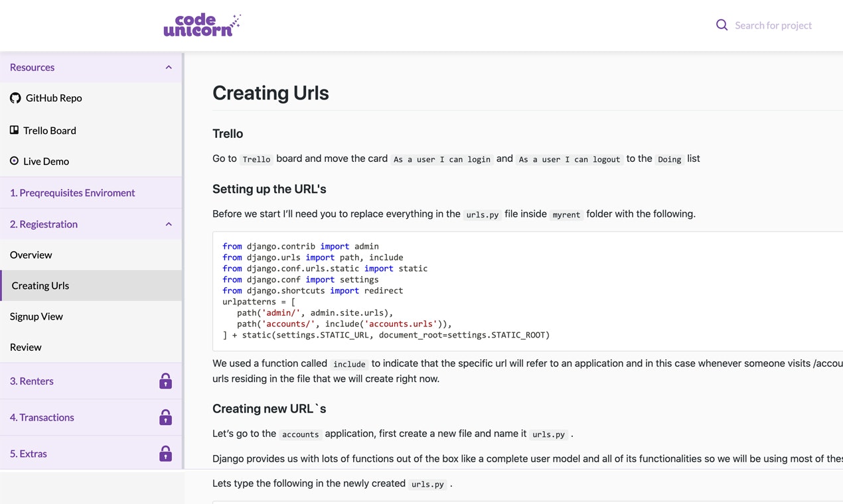Open the Trello Board resource link

[50, 130]
